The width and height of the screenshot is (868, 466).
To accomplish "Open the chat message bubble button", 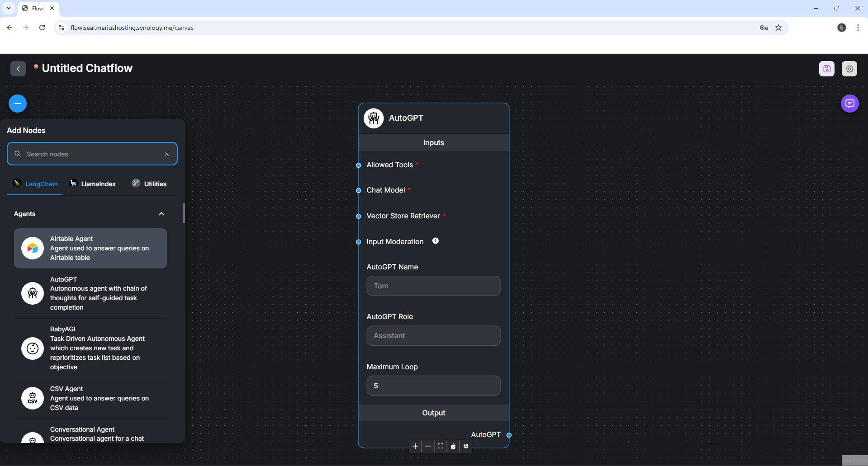I will point(850,104).
